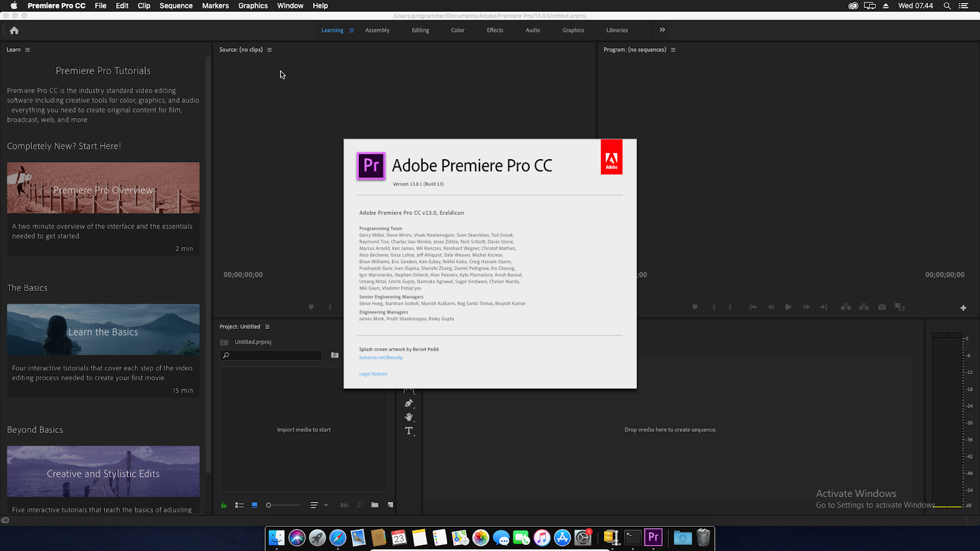
Task: Open the Legal Notices link
Action: (373, 374)
